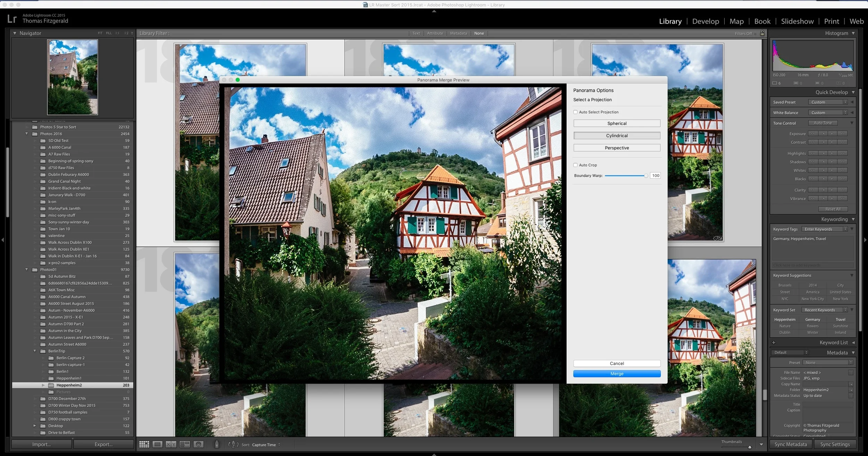Choose the Perspective projection
The image size is (868, 456).
(617, 147)
